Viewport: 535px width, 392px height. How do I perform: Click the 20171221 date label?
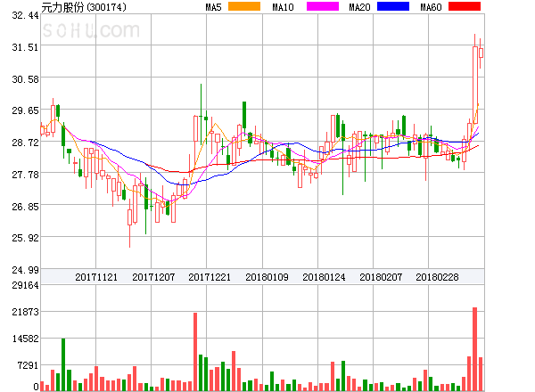tap(210, 277)
